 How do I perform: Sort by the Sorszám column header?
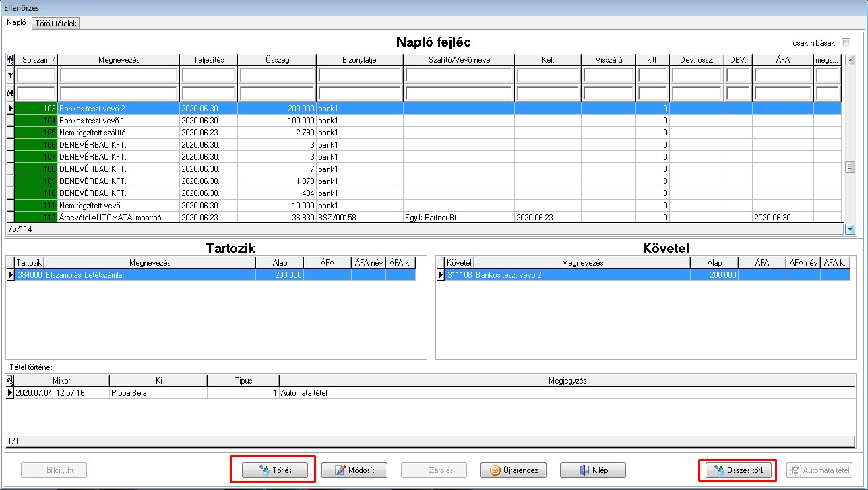click(36, 60)
